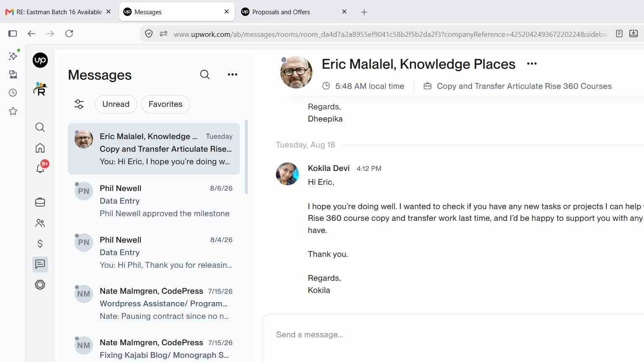Open the briefcase jobs sidebar icon
Screen dimensions: 644x362
[x=40, y=202]
